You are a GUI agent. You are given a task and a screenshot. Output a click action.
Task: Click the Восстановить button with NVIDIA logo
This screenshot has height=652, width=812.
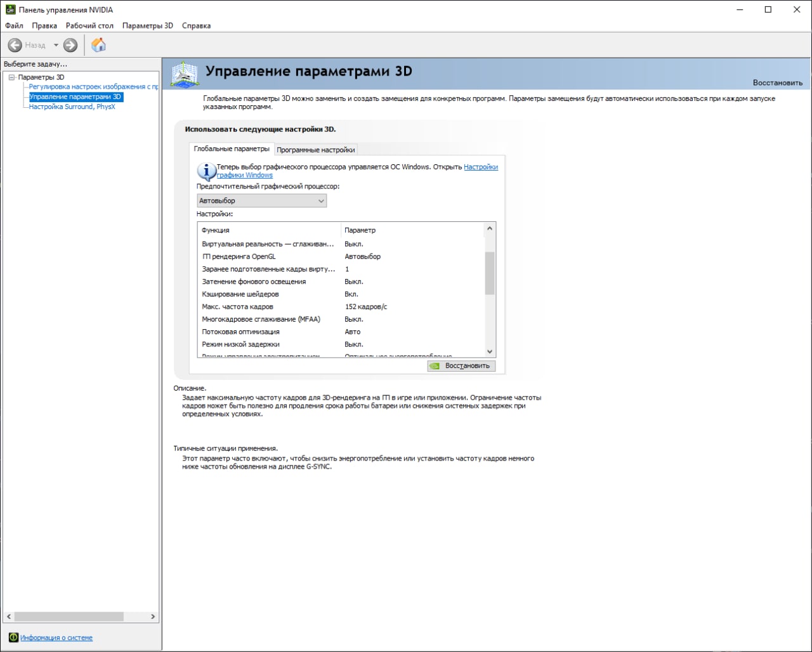pyautogui.click(x=461, y=366)
